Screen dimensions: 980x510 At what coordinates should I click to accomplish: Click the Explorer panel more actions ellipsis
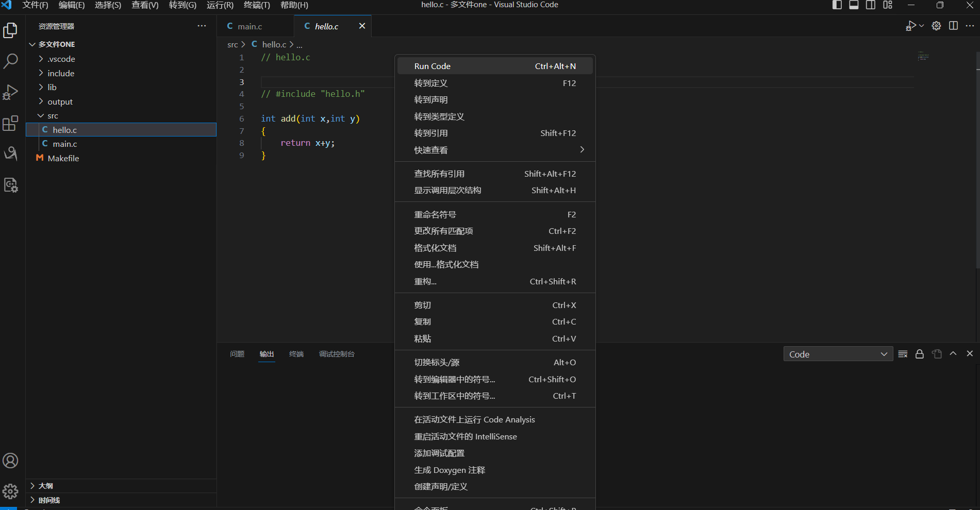[x=202, y=26]
